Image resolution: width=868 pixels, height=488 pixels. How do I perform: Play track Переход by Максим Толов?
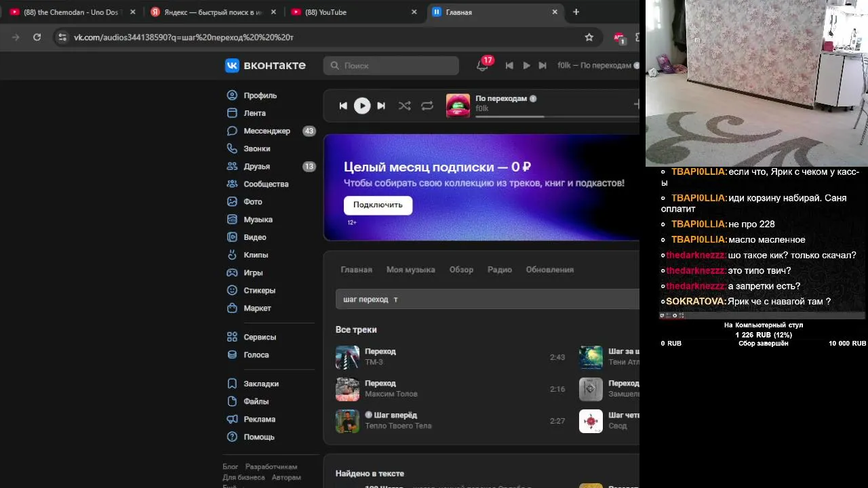tap(347, 389)
